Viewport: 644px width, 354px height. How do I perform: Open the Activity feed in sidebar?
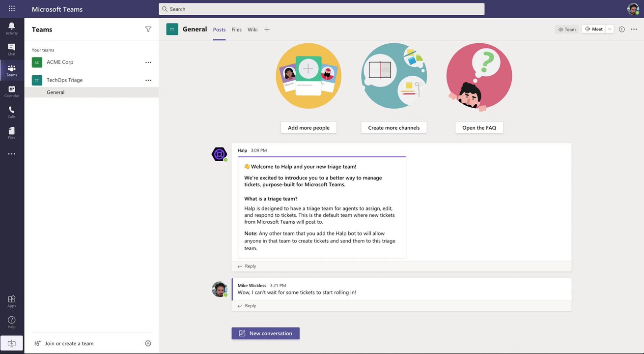coord(12,29)
